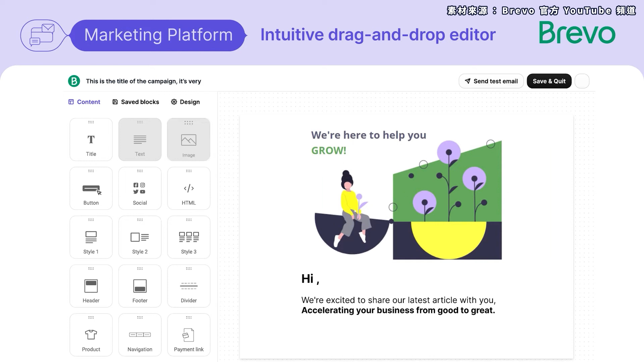Open the Design tab

[185, 102]
